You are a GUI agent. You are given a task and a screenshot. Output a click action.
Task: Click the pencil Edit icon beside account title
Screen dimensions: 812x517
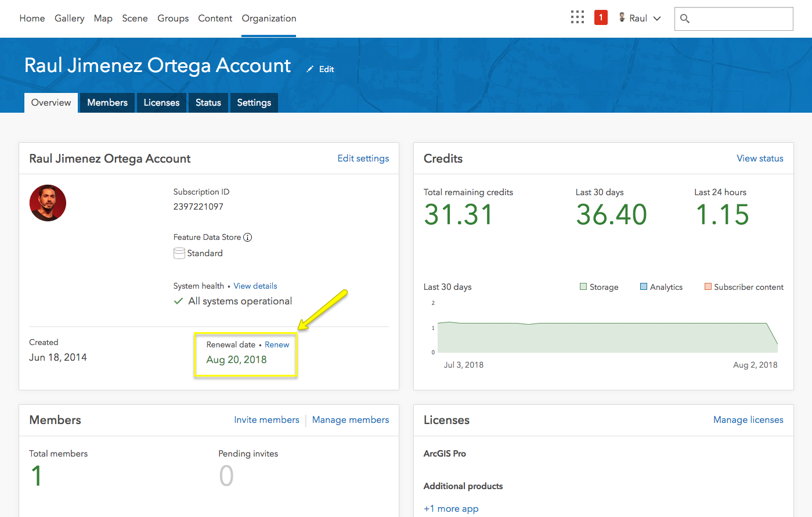coord(310,69)
